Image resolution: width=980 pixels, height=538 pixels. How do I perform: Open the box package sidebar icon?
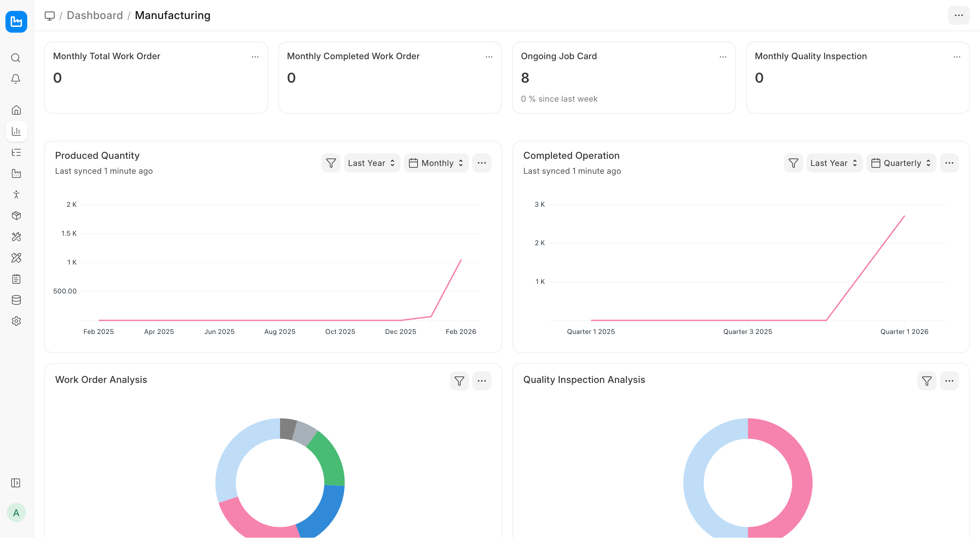tap(16, 216)
